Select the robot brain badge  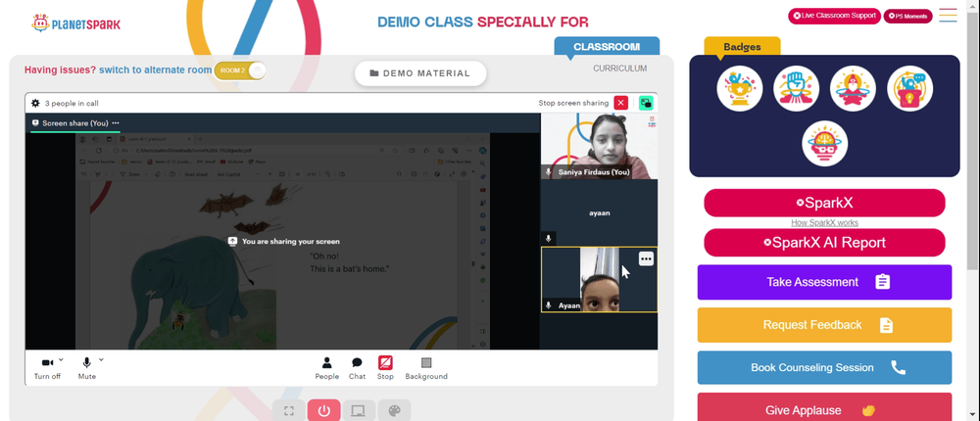tap(824, 143)
